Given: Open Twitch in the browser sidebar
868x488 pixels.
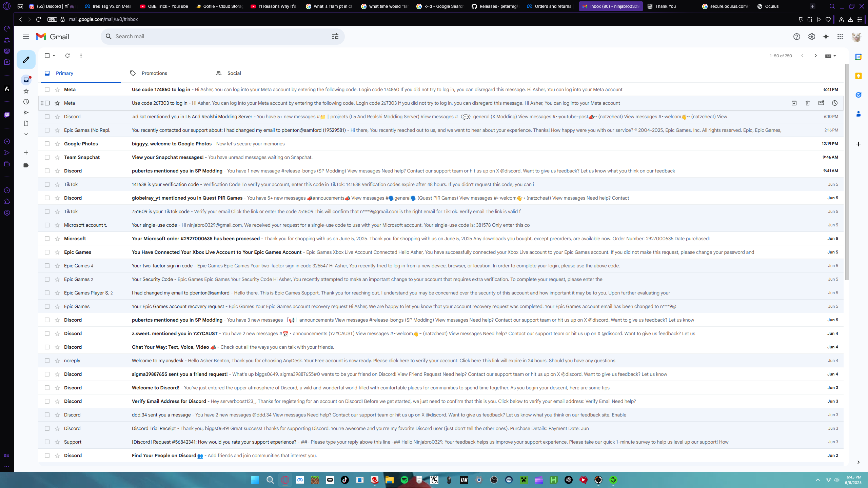Looking at the screenshot, I should pyautogui.click(x=7, y=115).
